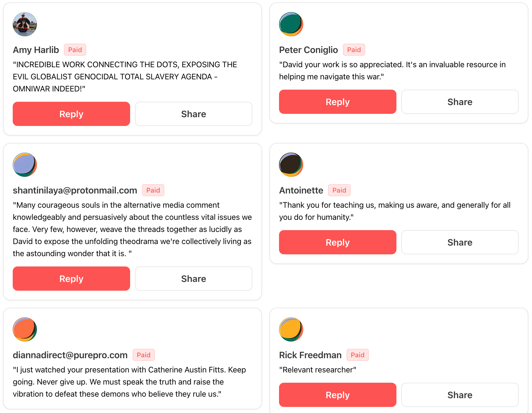
Task: Click Rick Freedman's yellow avatar
Action: tap(291, 329)
